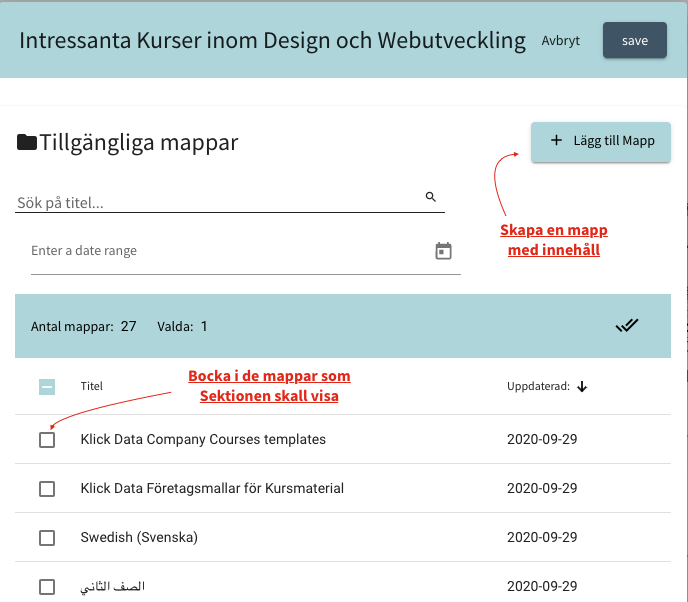688x602 pixels.
Task: Sort by Titel column header
Action: 92,387
